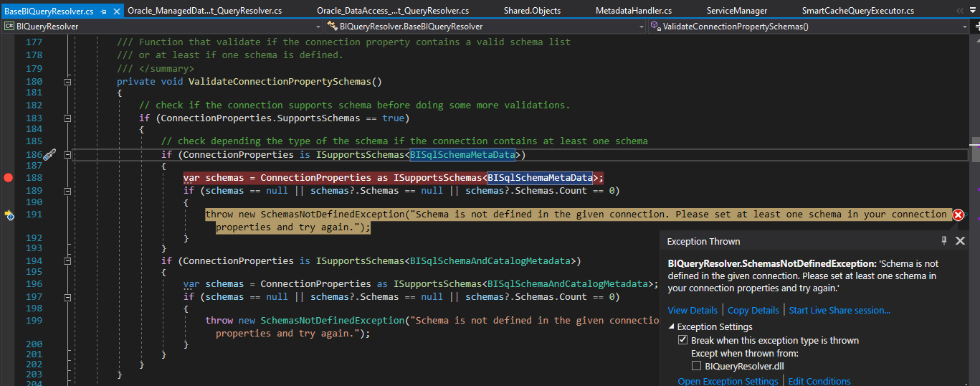Click the current-statement arrow on line 191
This screenshot has height=386, width=980.
coord(9,215)
